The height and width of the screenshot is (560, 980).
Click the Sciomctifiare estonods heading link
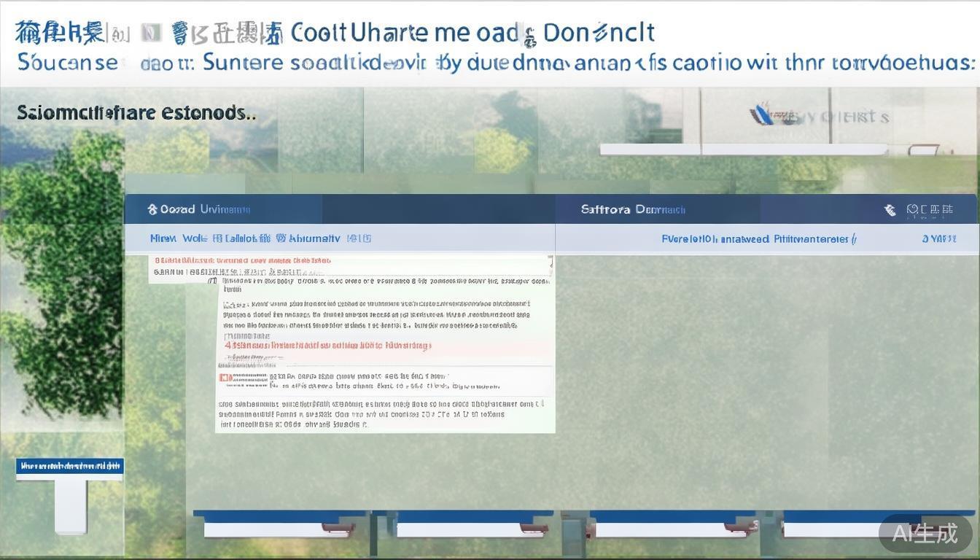pos(135,112)
